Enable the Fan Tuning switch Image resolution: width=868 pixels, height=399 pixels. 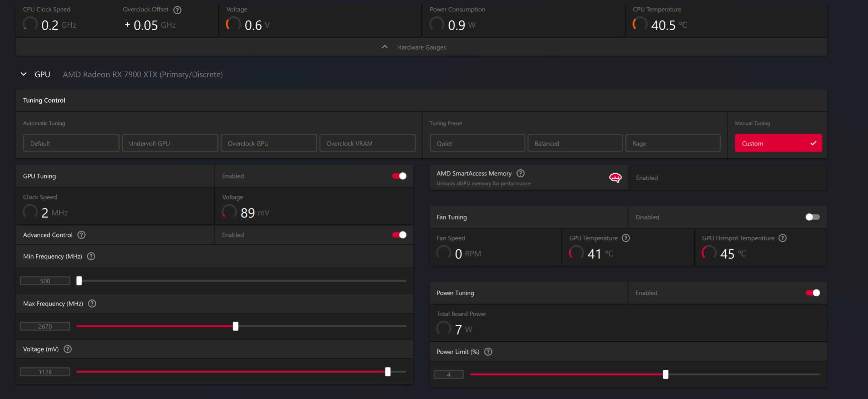point(812,217)
